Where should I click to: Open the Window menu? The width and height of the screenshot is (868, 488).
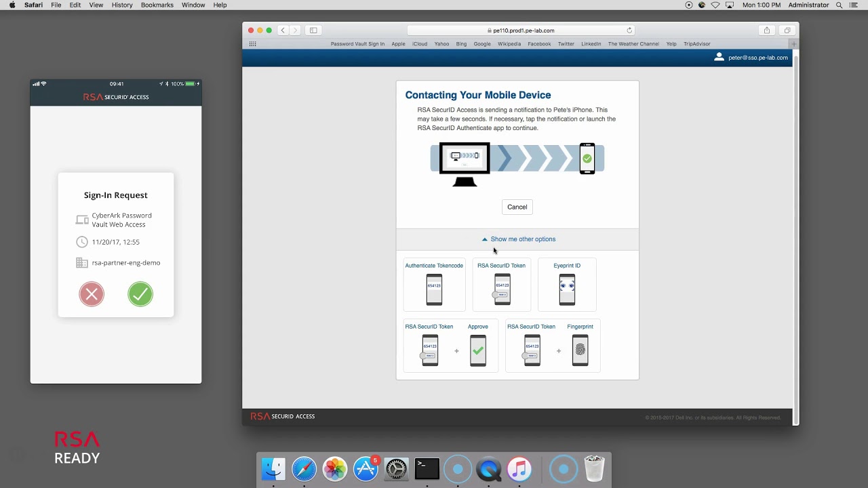(193, 5)
